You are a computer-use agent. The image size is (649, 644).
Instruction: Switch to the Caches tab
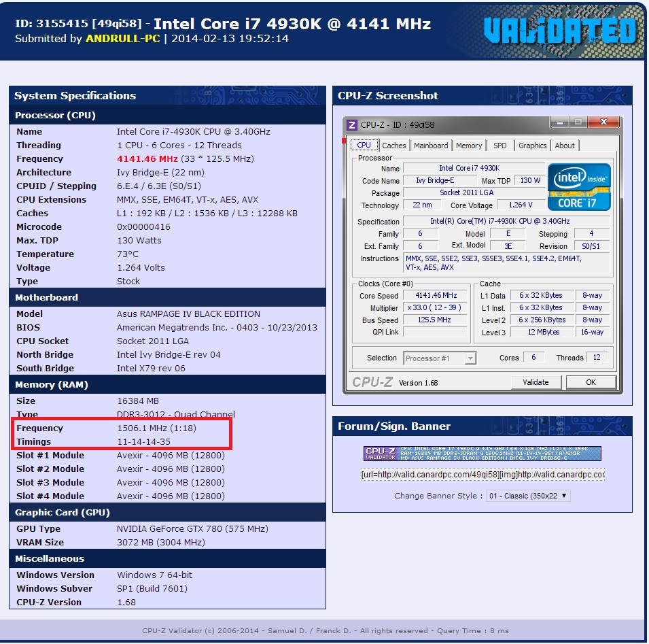tap(394, 146)
